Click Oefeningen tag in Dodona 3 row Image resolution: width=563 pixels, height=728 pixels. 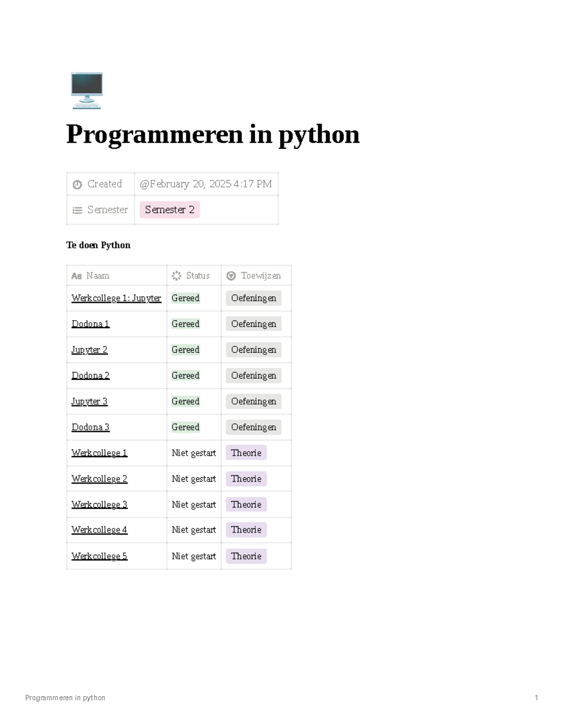(254, 427)
